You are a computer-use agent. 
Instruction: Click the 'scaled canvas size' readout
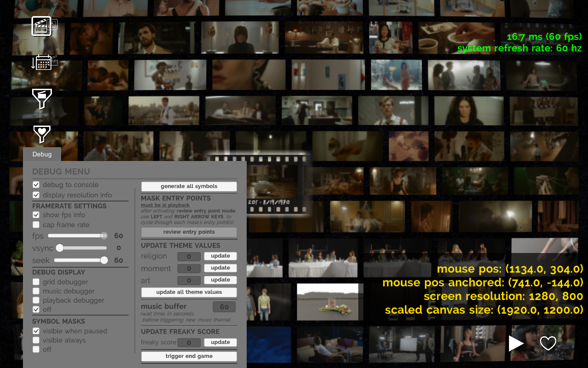click(484, 310)
